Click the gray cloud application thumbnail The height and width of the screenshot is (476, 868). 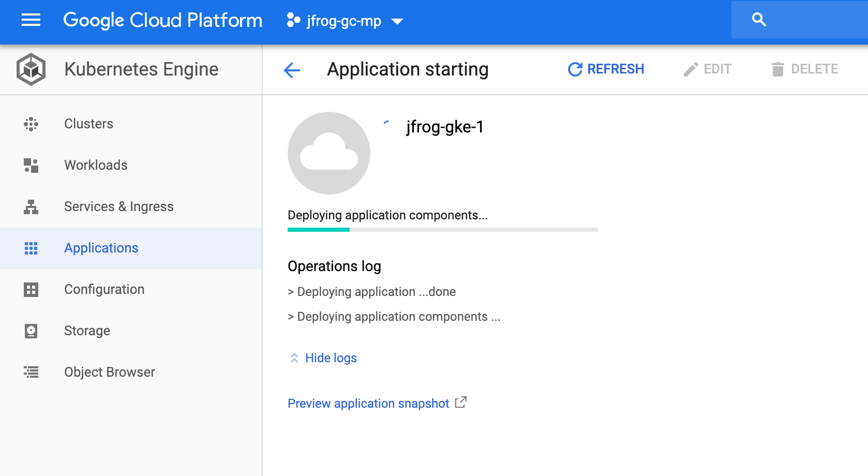pyautogui.click(x=329, y=153)
